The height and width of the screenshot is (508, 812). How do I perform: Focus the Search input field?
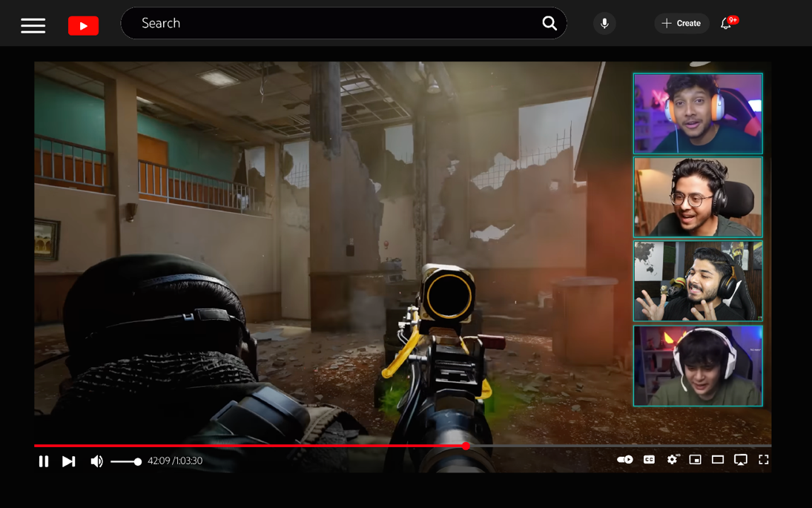point(343,23)
